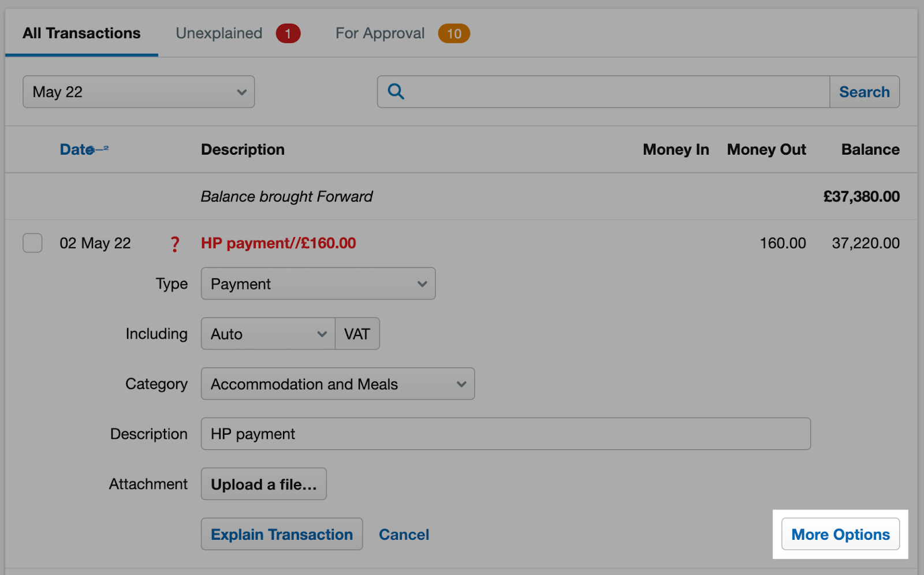The width and height of the screenshot is (924, 575).
Task: Open the Category dropdown showing Accommodation and Meals
Action: click(337, 383)
